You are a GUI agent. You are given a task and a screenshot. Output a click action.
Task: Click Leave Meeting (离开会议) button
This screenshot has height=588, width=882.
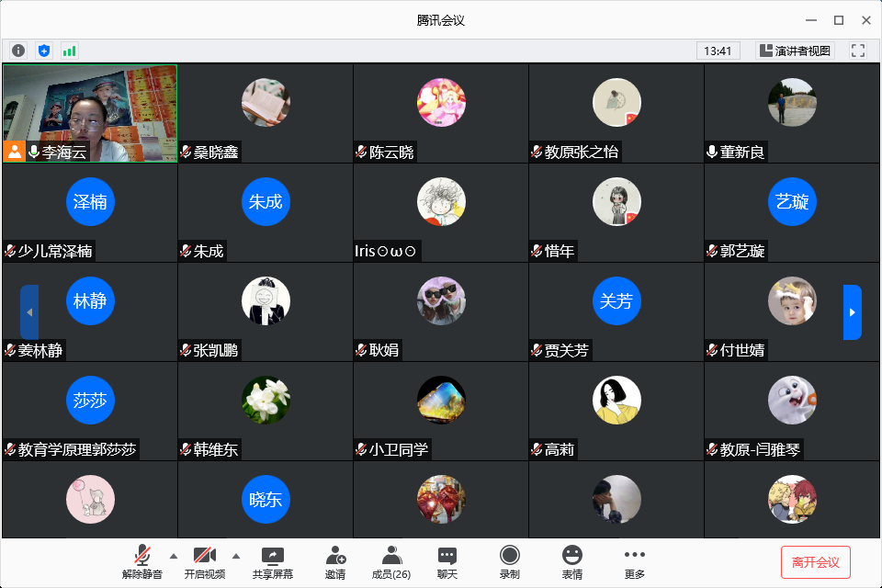(815, 561)
